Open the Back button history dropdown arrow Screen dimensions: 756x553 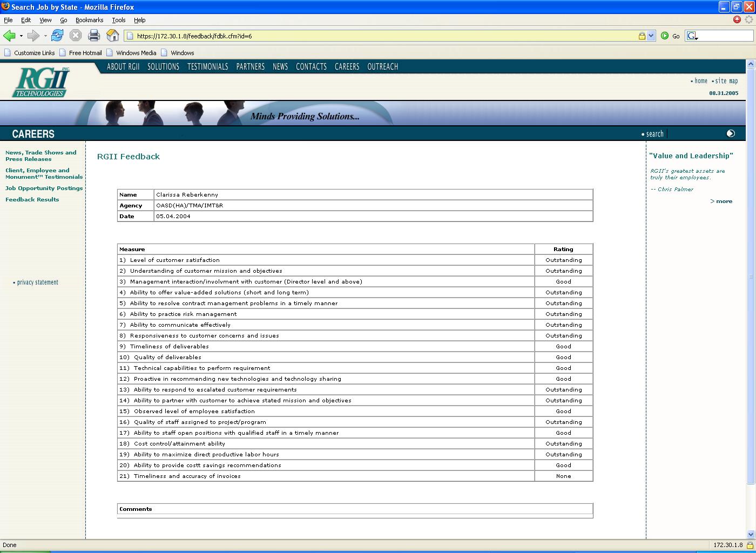(21, 36)
